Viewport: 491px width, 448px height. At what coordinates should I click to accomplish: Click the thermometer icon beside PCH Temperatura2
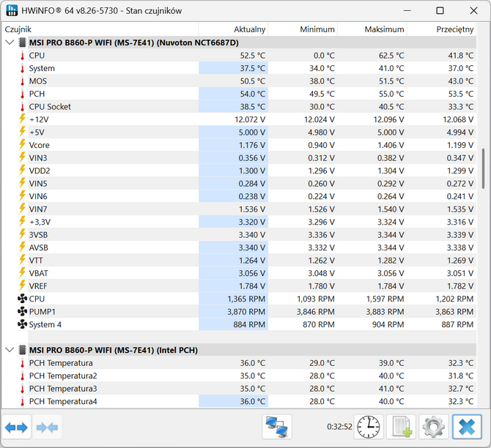point(22,376)
